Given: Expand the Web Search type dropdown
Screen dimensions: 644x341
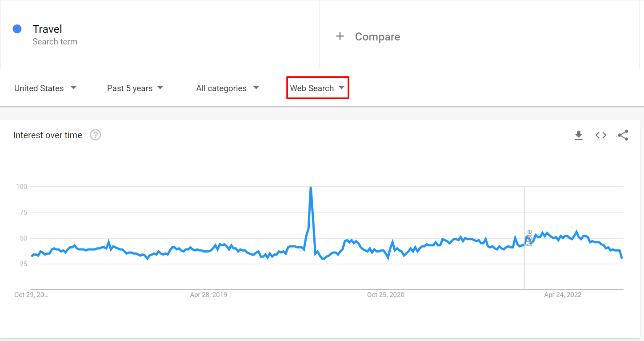Looking at the screenshot, I should (317, 88).
